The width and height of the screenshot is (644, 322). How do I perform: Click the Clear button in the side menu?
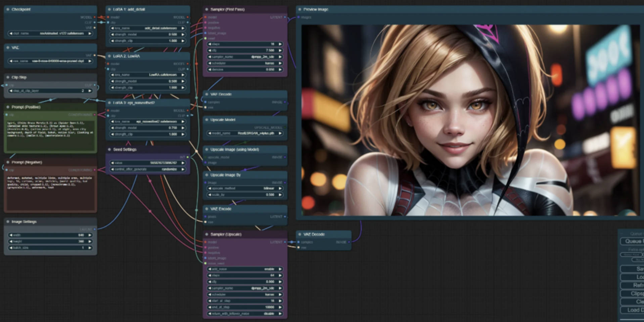tap(632, 302)
